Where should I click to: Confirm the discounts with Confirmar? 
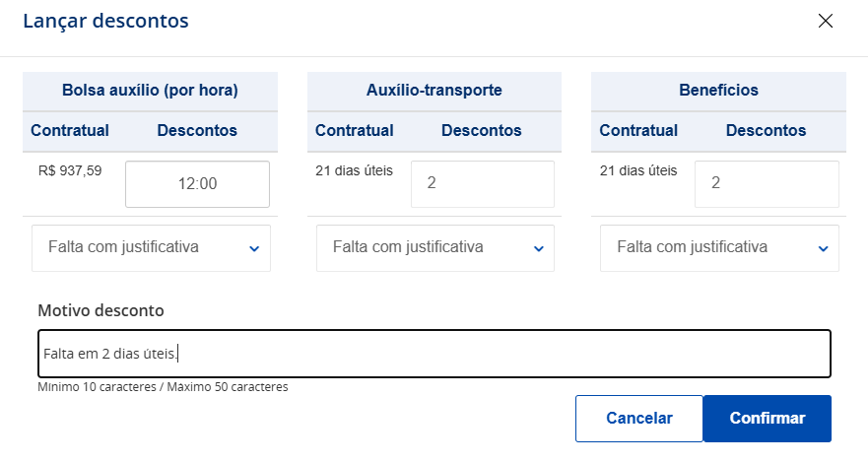[767, 419]
